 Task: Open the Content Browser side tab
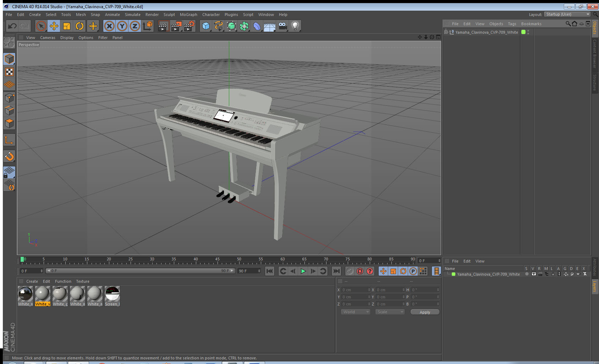coord(595,54)
